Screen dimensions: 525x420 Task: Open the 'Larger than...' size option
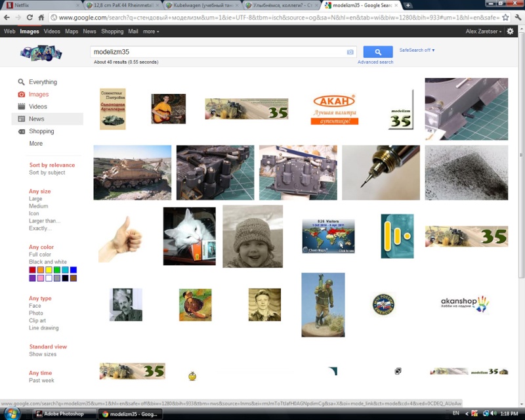45,220
